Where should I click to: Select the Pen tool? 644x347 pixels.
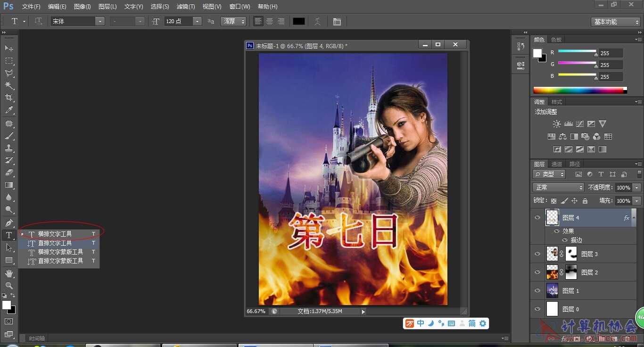coord(9,223)
